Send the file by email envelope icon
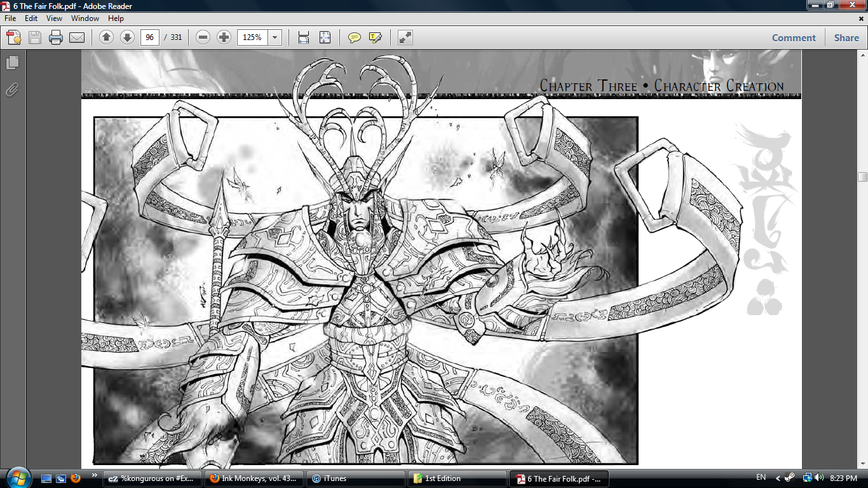This screenshot has width=868, height=488. point(77,37)
